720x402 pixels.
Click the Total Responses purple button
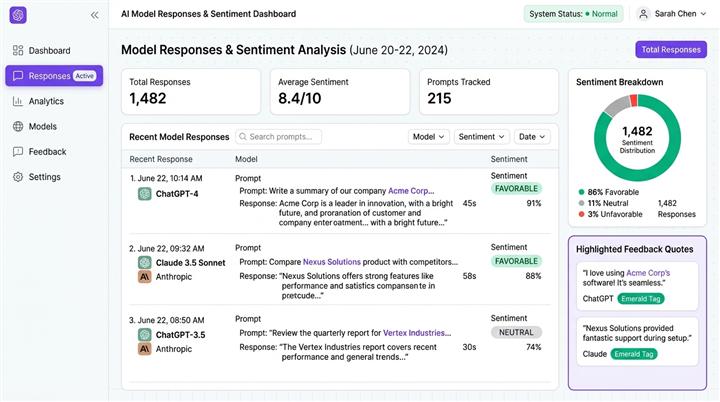[671, 50]
